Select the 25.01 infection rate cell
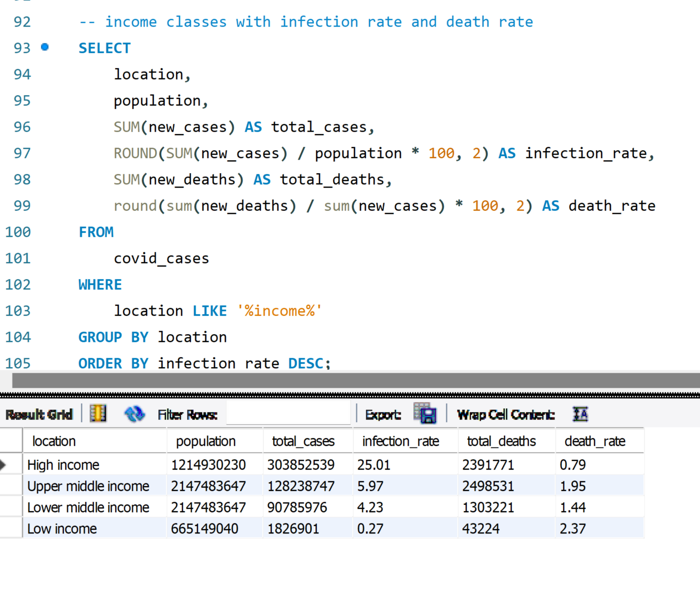 point(373,465)
